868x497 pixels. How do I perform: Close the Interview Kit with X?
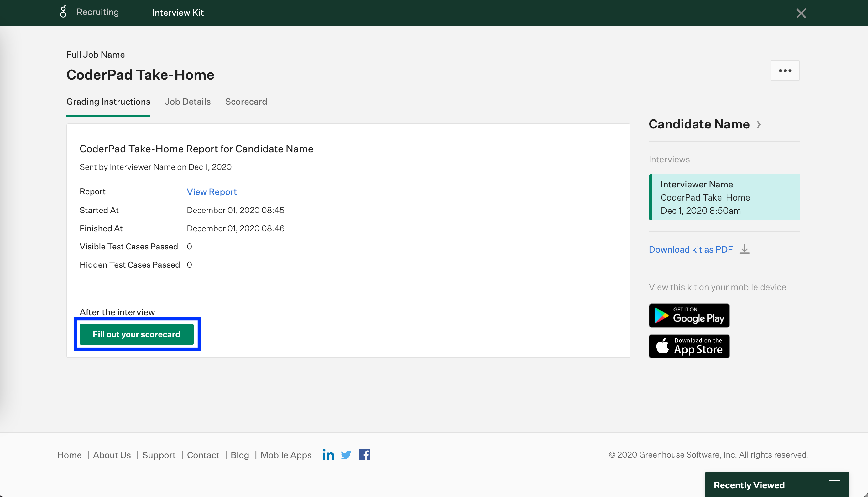(801, 13)
